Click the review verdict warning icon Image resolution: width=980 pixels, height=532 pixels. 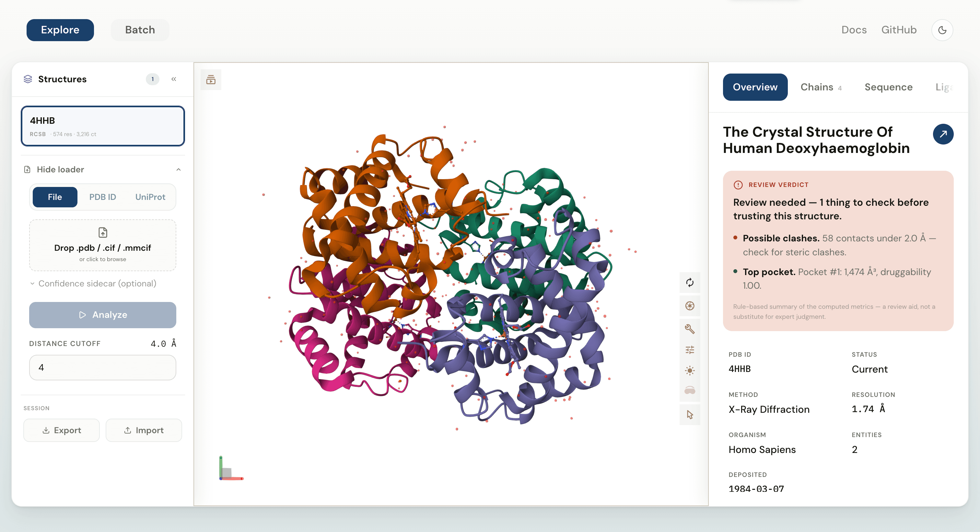pos(738,185)
